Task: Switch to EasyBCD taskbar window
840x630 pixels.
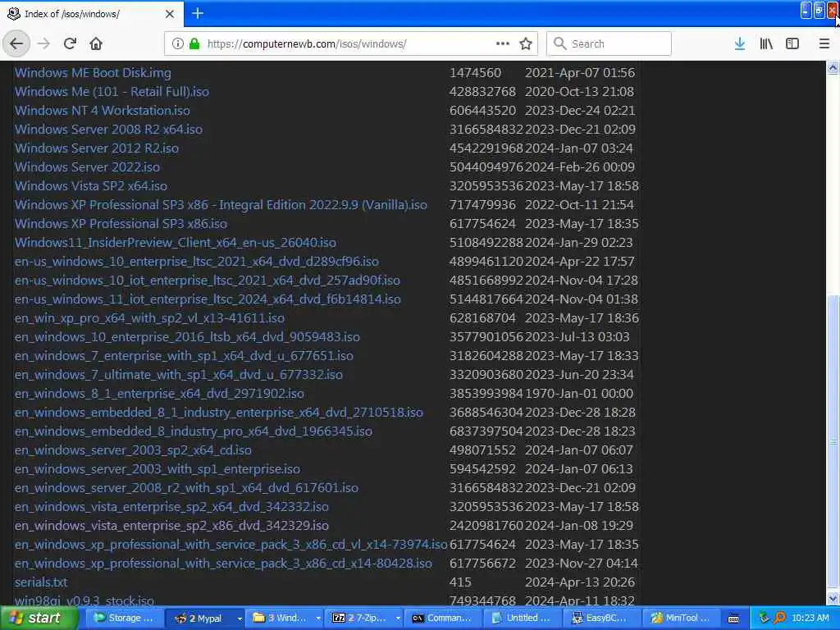Action: pos(601,618)
